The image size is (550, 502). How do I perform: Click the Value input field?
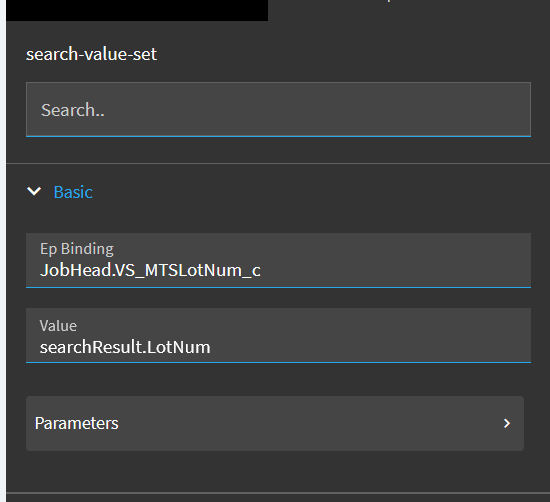[x=278, y=335]
